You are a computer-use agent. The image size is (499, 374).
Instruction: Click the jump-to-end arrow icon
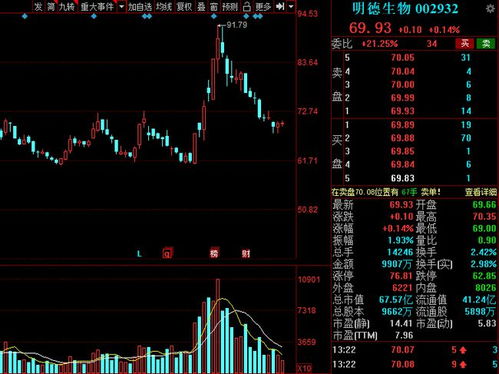pos(280,6)
